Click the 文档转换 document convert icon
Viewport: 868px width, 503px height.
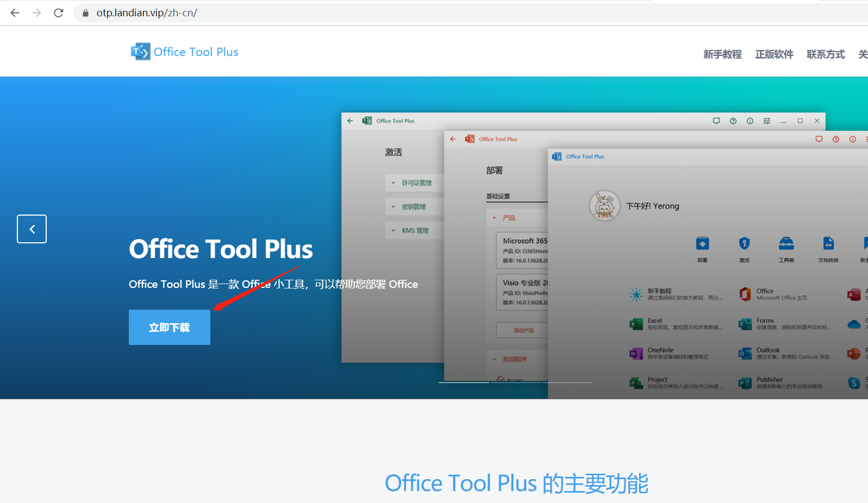(828, 243)
